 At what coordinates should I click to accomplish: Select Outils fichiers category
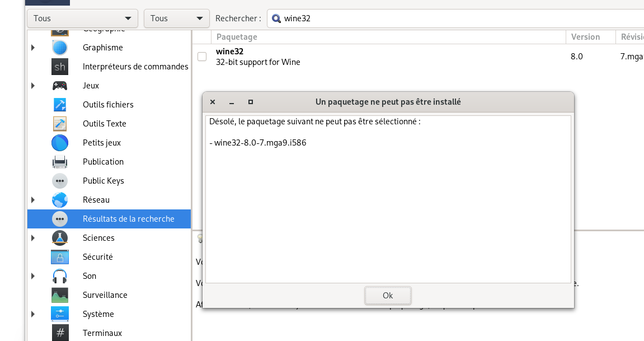coord(108,105)
